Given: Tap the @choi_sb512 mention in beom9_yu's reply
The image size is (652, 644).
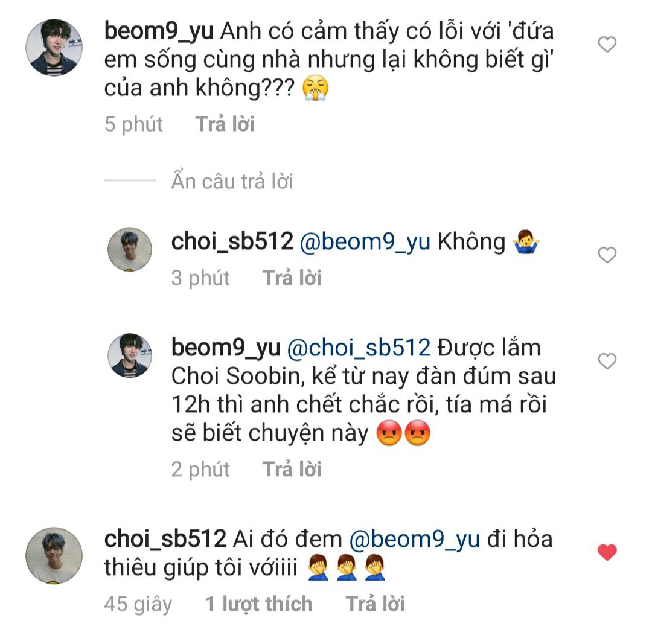Looking at the screenshot, I should point(358,348).
